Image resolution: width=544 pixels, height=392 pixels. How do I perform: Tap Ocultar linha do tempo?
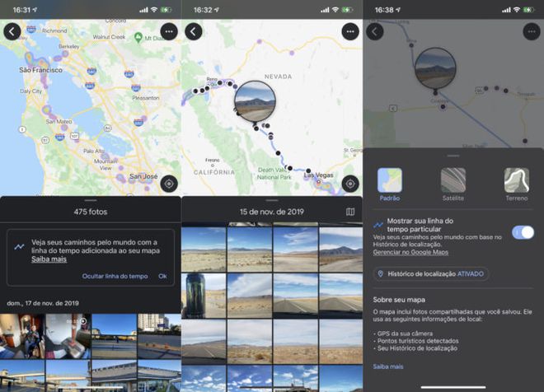point(115,276)
